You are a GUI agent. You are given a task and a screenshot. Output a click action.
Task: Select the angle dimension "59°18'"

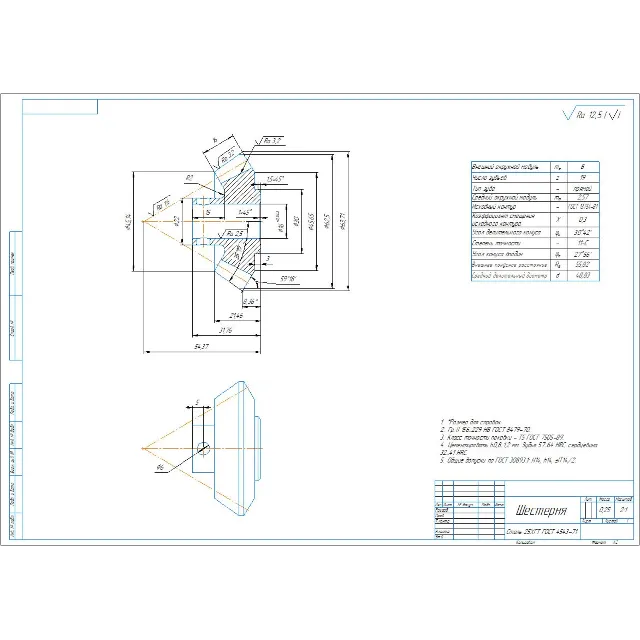coord(288,279)
